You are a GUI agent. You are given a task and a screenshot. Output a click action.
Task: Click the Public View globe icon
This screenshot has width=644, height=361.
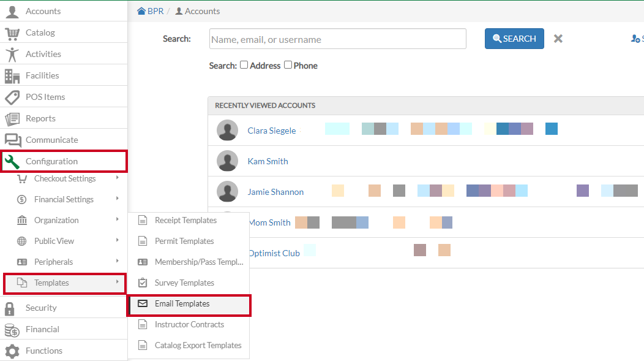point(22,241)
